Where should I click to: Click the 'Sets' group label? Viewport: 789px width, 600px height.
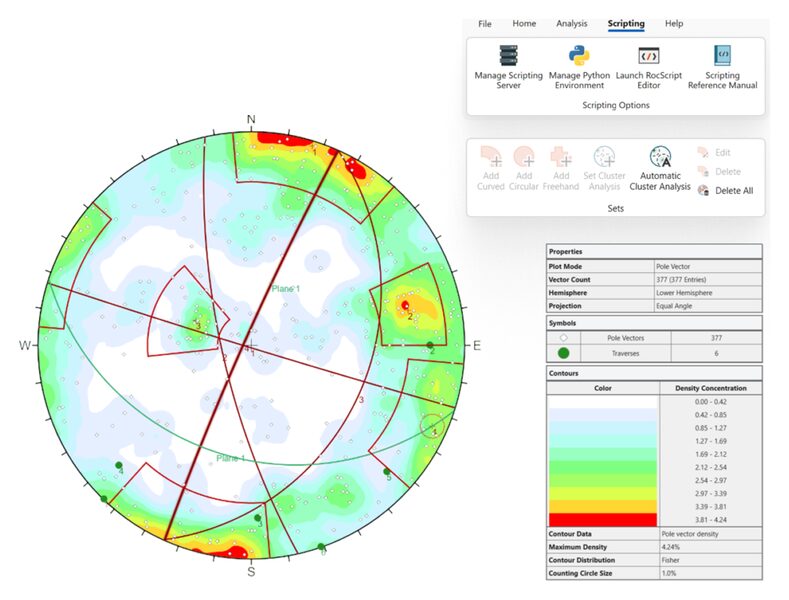point(615,208)
